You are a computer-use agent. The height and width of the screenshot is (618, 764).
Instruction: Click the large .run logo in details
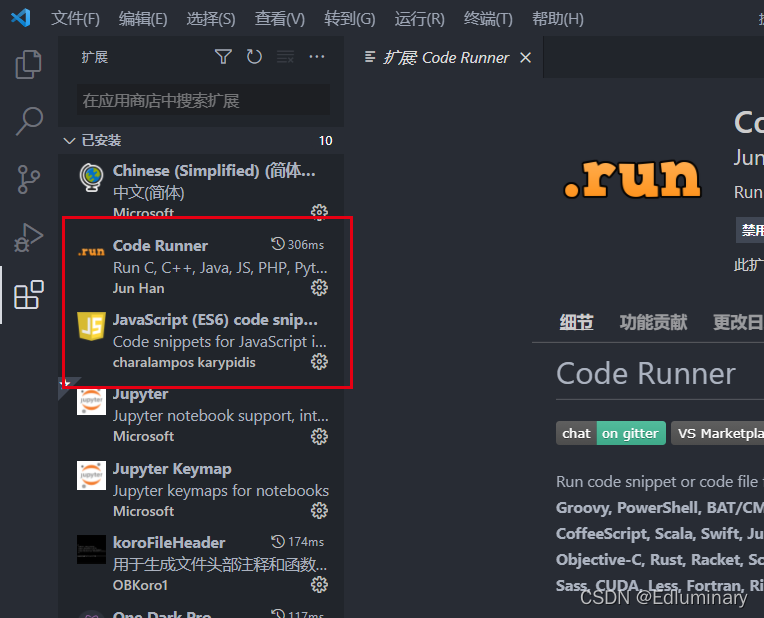632,178
